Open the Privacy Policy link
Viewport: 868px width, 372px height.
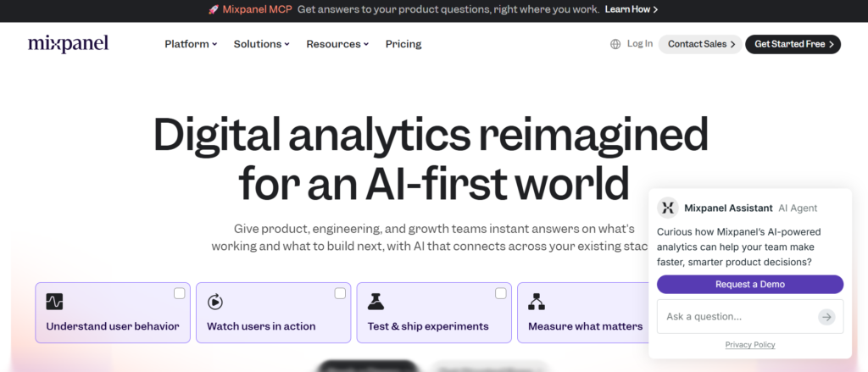(x=750, y=345)
